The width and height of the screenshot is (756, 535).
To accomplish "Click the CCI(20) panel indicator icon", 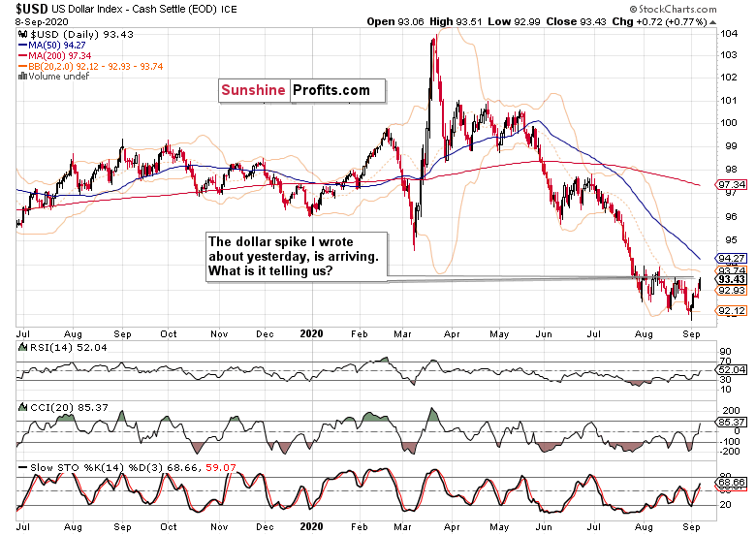I will point(22,407).
